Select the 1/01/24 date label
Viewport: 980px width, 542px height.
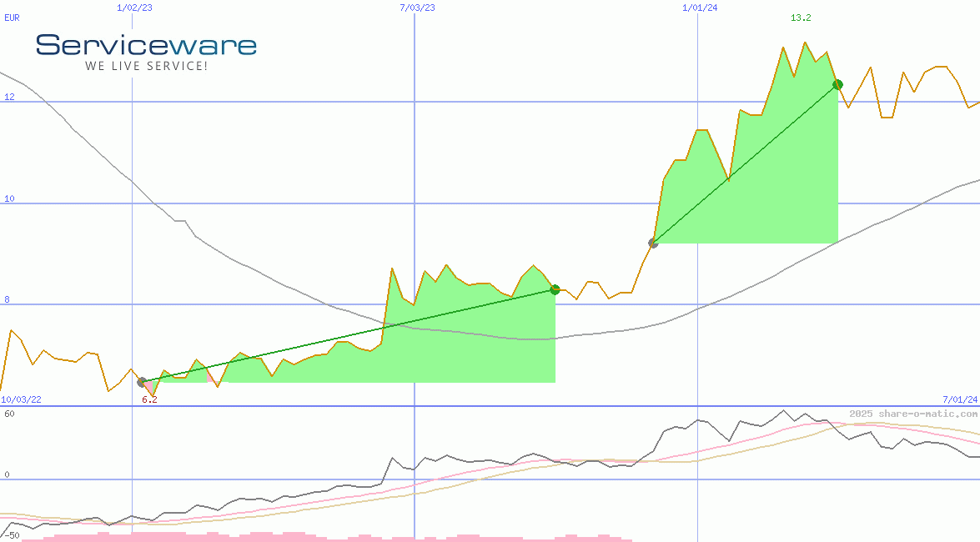[700, 8]
